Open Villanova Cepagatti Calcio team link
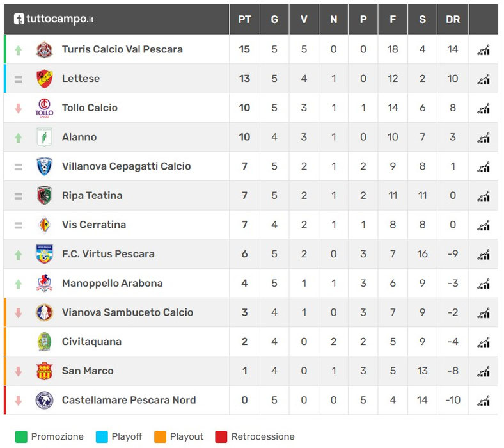The height and width of the screenshot is (448, 504). click(126, 166)
